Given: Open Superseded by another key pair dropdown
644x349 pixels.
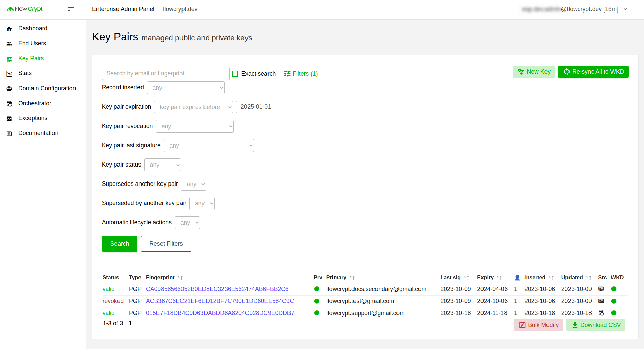Looking at the screenshot, I should click(202, 203).
